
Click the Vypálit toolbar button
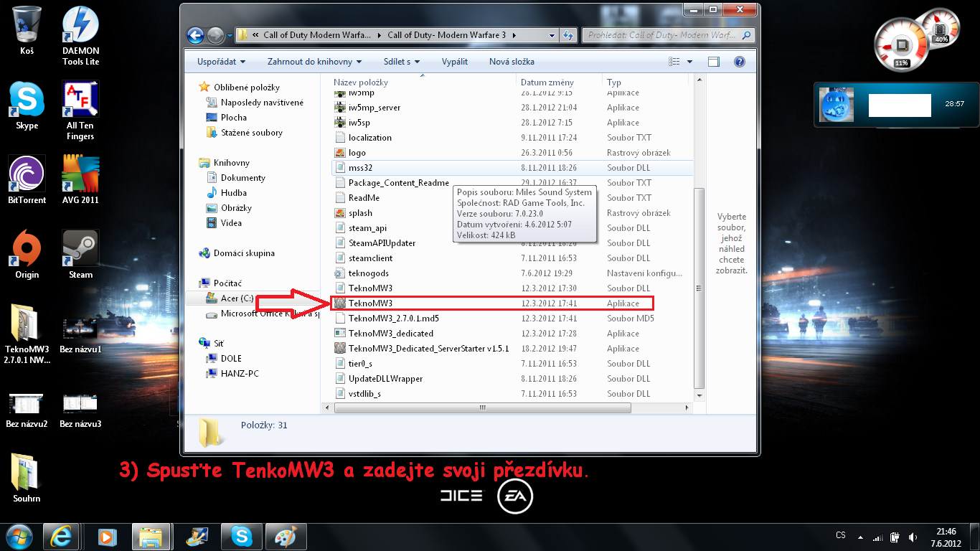coord(455,62)
